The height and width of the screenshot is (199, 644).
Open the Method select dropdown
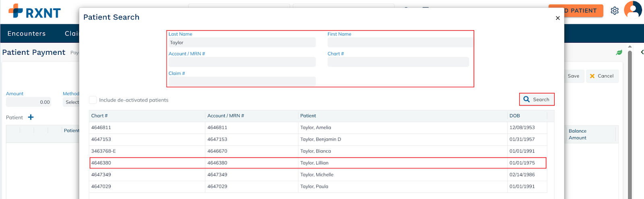[72, 102]
